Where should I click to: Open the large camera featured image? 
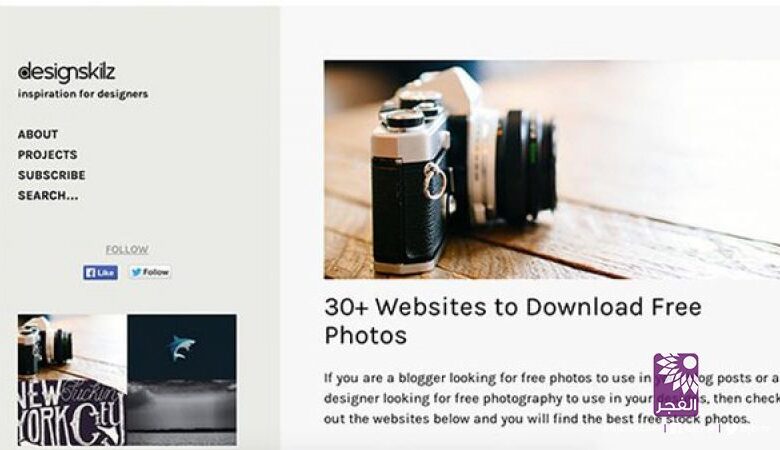(x=552, y=169)
